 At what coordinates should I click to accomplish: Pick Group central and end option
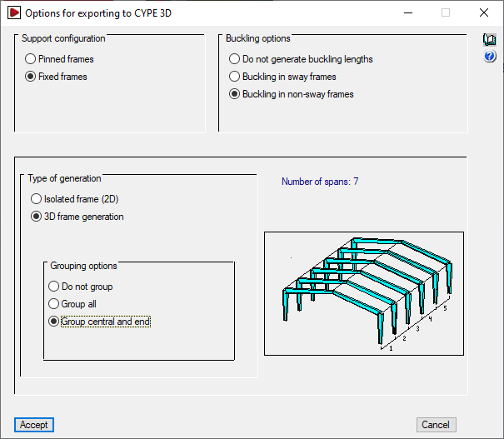click(99, 322)
